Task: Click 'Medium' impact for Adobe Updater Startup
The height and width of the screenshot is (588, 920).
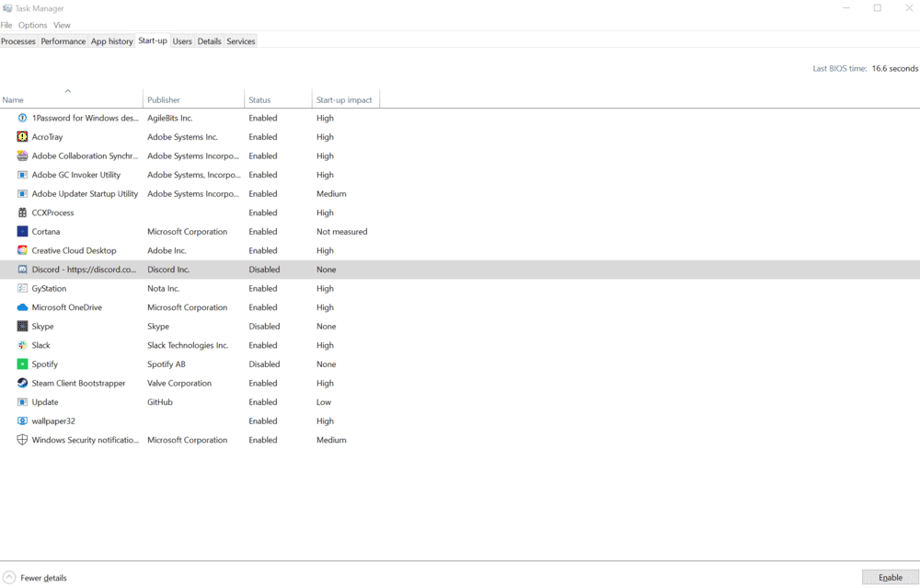Action: click(x=331, y=193)
